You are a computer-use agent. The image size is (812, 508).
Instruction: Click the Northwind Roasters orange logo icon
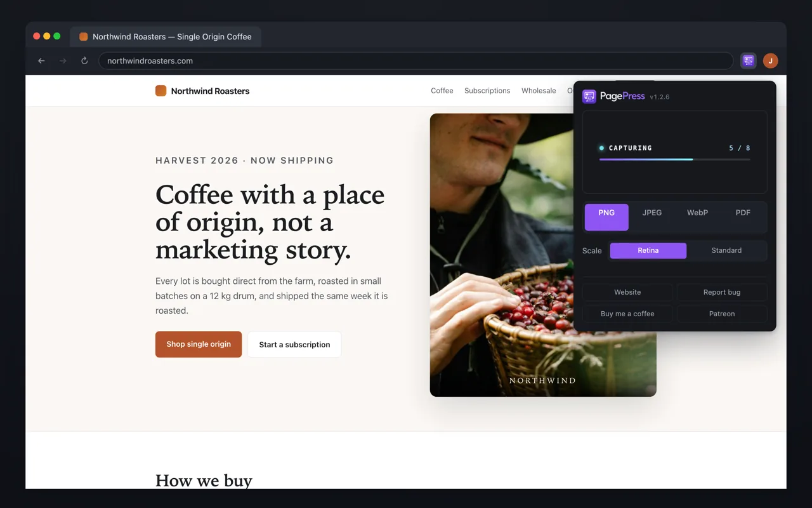(160, 91)
